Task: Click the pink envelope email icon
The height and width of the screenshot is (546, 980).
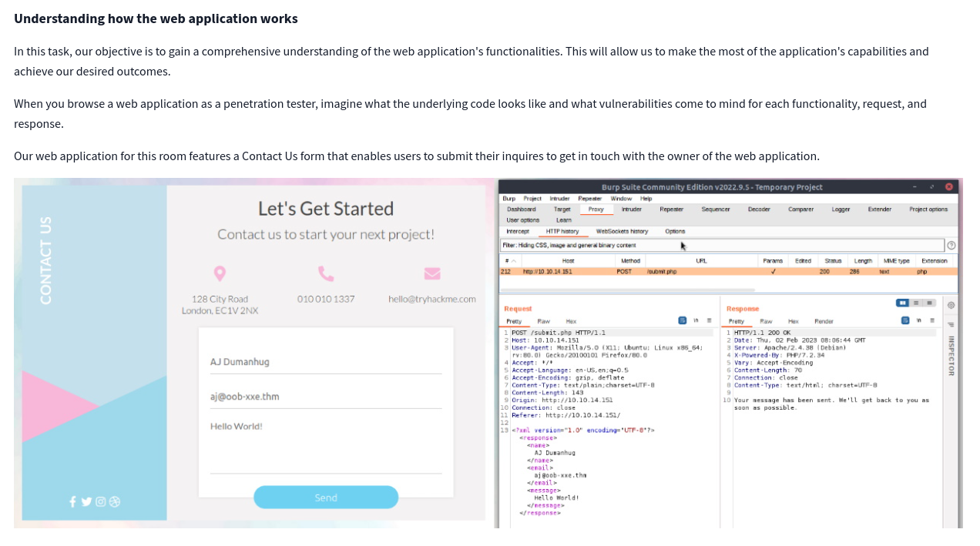Action: (432, 273)
